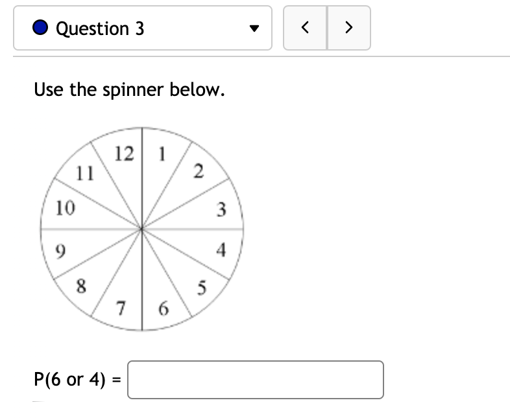The image size is (510, 420).
Task: Click sector 2 on the spinner
Action: (199, 171)
